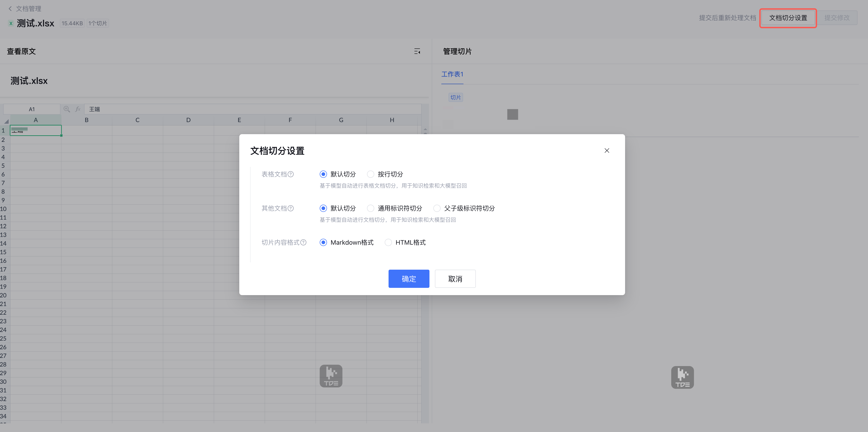
Task: Select 按行切分 radio for table documents
Action: tap(370, 174)
